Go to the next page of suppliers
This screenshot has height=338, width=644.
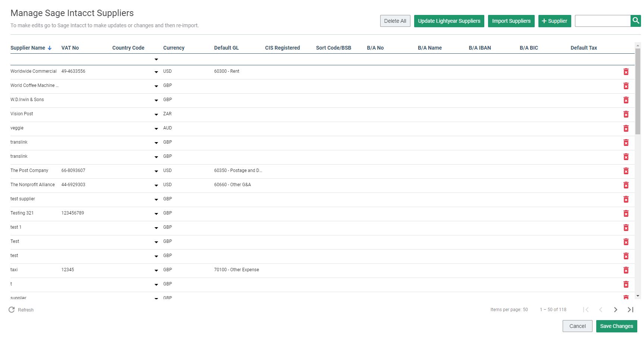pos(615,310)
